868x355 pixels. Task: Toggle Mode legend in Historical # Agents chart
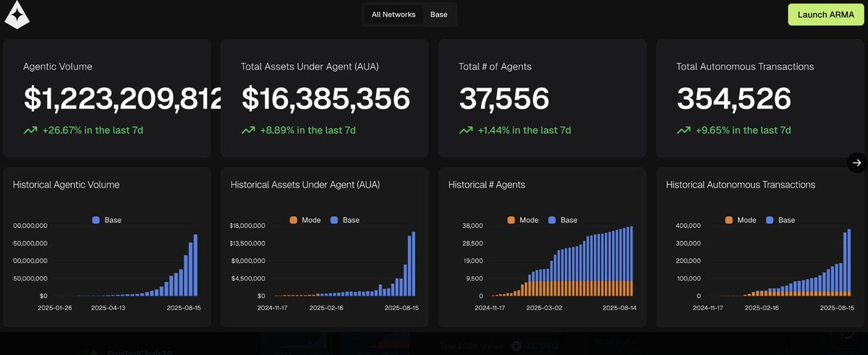tap(522, 220)
